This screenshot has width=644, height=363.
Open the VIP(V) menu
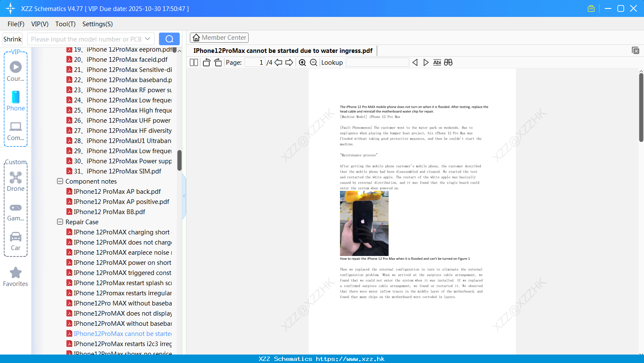point(40,24)
